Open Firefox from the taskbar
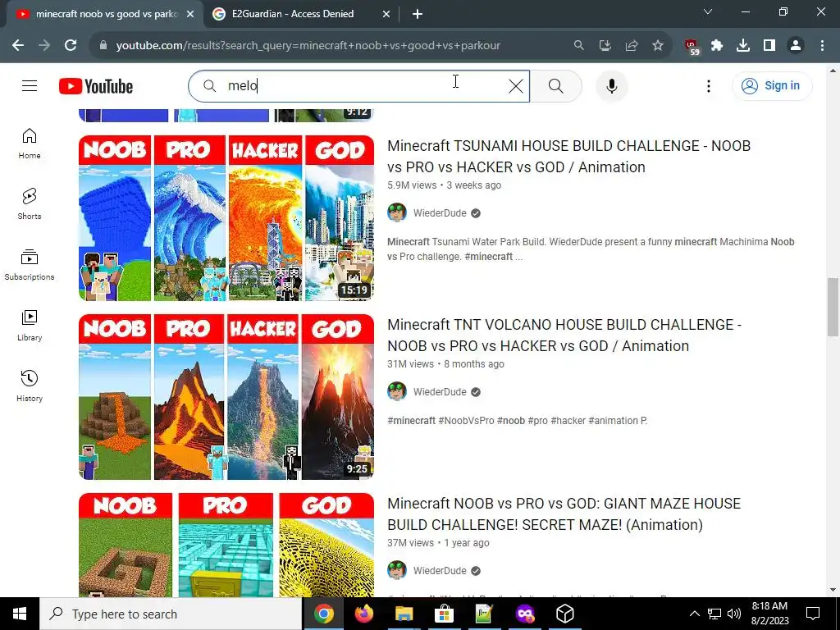 pyautogui.click(x=364, y=614)
